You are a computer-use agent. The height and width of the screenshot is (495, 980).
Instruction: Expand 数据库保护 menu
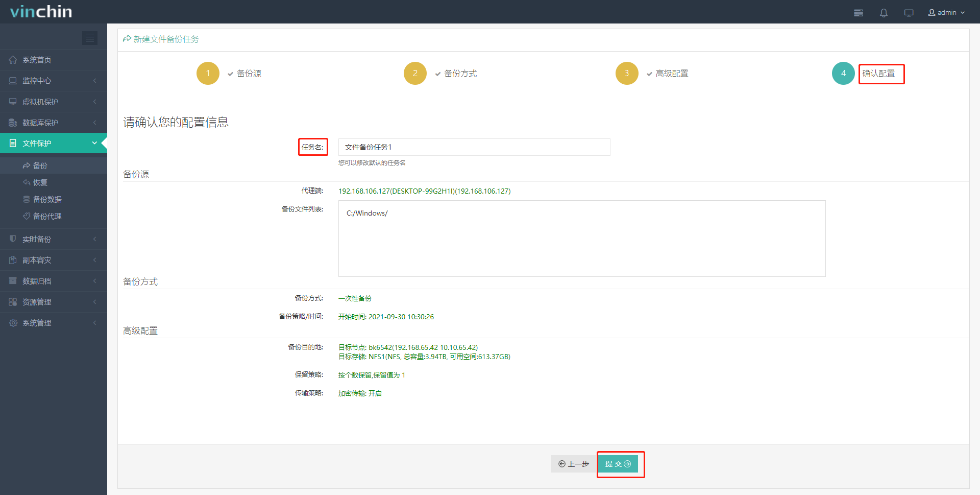click(x=54, y=123)
